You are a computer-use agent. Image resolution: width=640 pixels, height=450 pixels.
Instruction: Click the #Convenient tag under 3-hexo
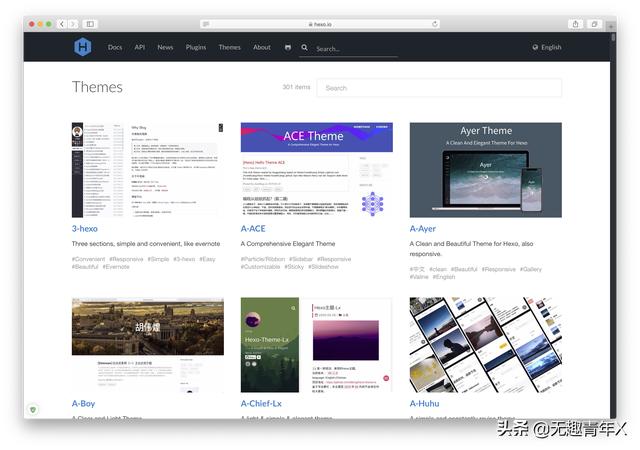pyautogui.click(x=88, y=259)
